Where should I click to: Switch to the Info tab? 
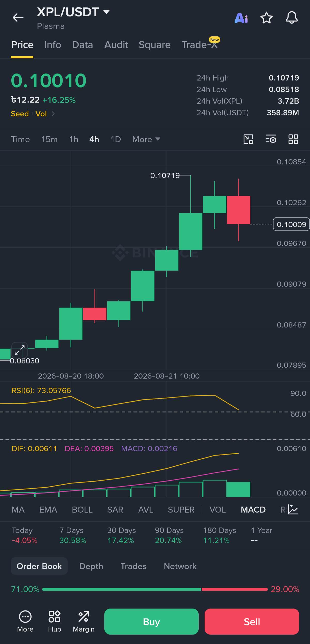(x=53, y=45)
